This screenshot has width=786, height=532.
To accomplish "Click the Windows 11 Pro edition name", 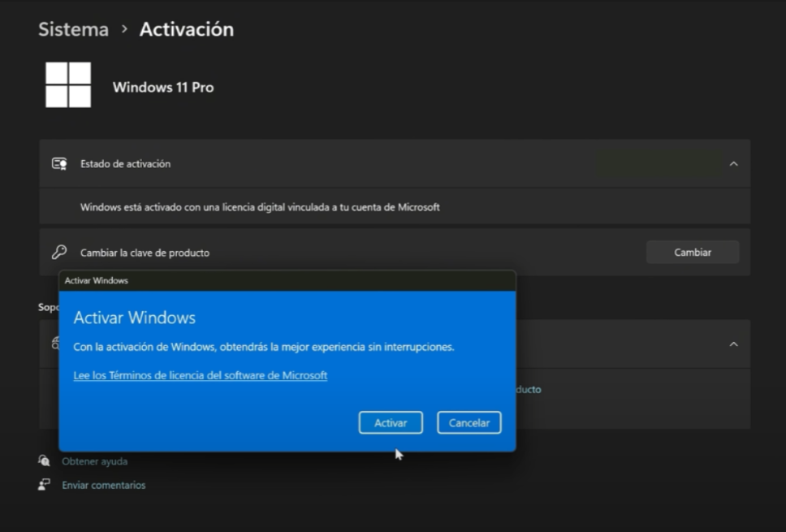I will click(x=163, y=87).
